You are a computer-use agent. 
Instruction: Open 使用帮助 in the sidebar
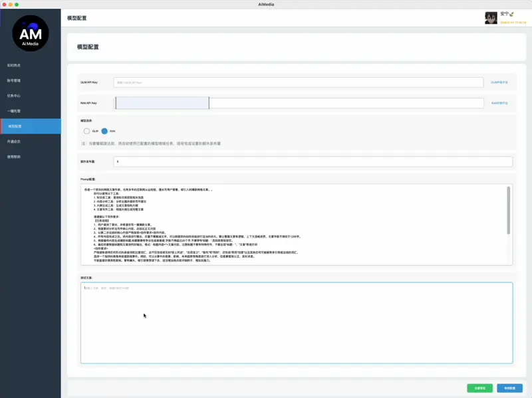(x=14, y=157)
